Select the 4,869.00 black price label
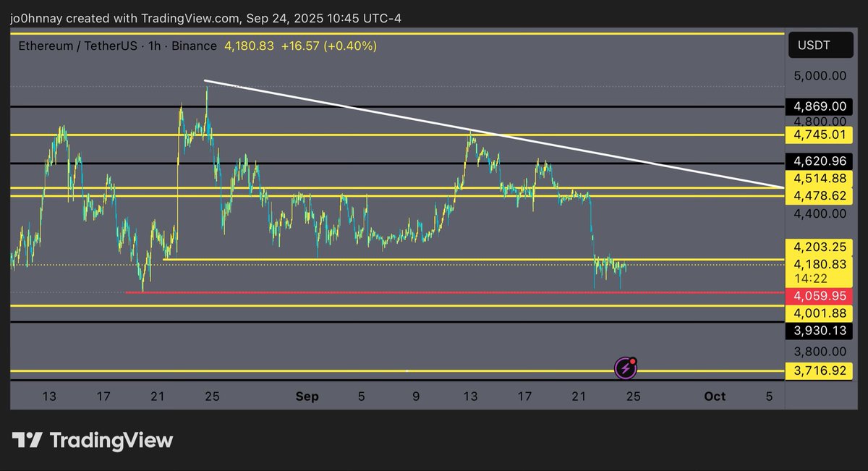Viewport: 868px width, 471px height. pos(820,106)
